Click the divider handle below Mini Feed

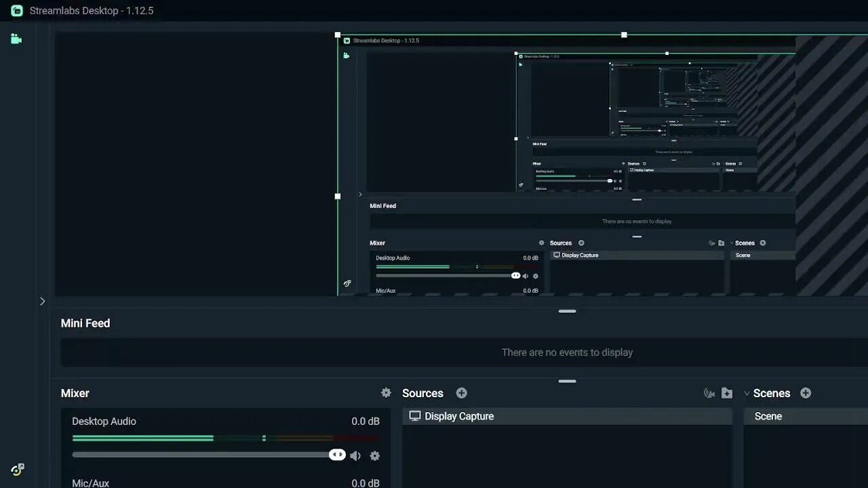point(567,381)
